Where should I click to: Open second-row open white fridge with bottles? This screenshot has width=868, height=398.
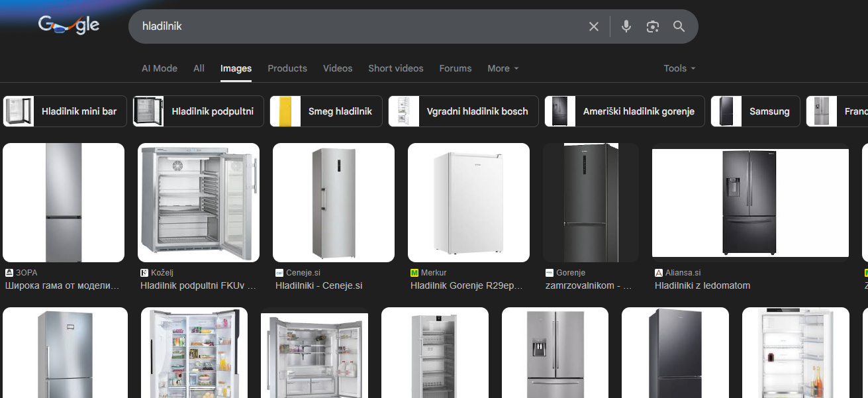pyautogui.click(x=795, y=353)
